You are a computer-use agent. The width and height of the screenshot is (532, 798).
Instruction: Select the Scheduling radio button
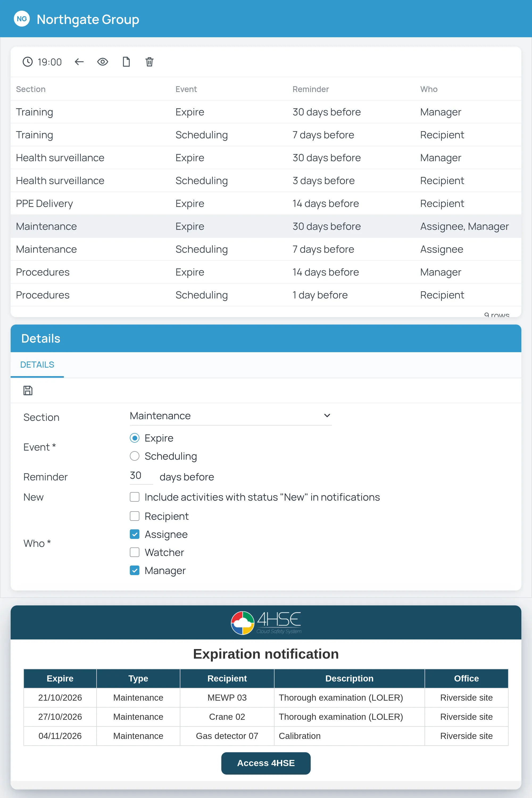pyautogui.click(x=135, y=456)
